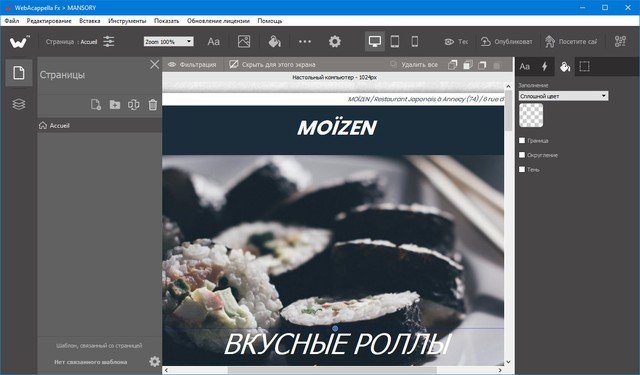Open the Помощь menu

tap(269, 21)
